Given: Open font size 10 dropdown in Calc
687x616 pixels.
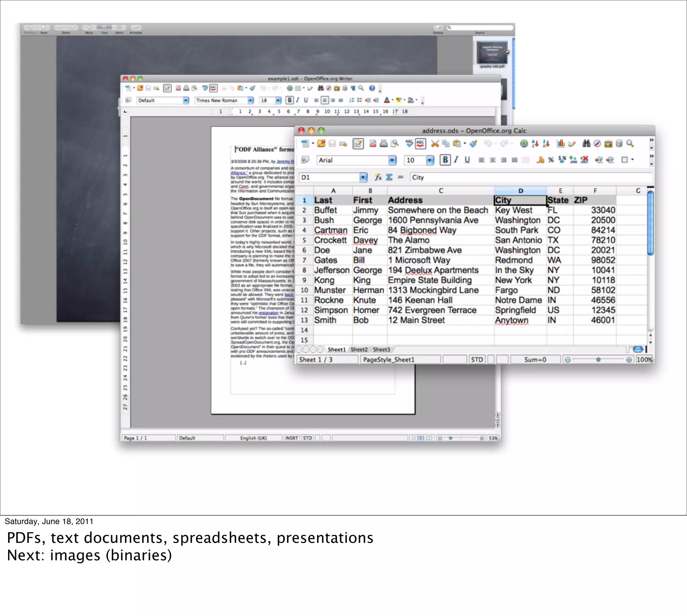Looking at the screenshot, I should (429, 160).
